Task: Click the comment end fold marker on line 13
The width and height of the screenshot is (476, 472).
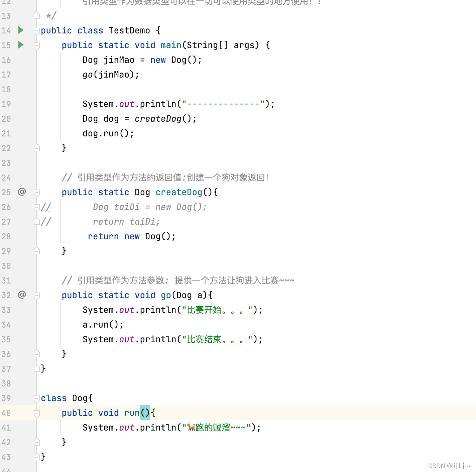Action: (37, 15)
